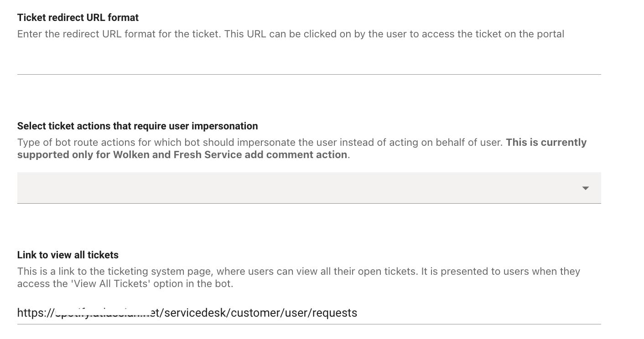Screen dimensions: 644x339
Task: Click the word "requests" ending the URL
Action: (335, 313)
